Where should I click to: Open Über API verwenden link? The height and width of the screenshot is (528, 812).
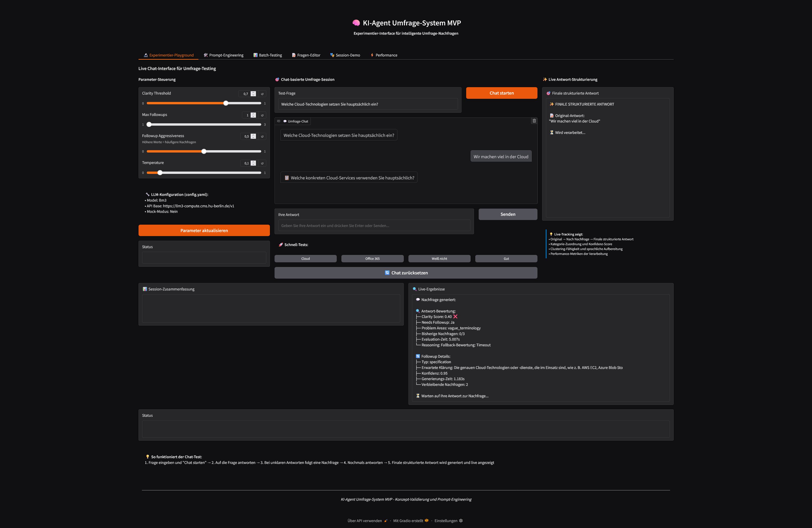pyautogui.click(x=364, y=521)
